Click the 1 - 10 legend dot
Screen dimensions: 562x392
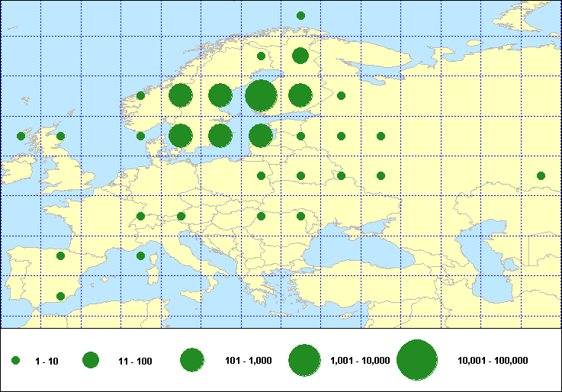coord(15,361)
